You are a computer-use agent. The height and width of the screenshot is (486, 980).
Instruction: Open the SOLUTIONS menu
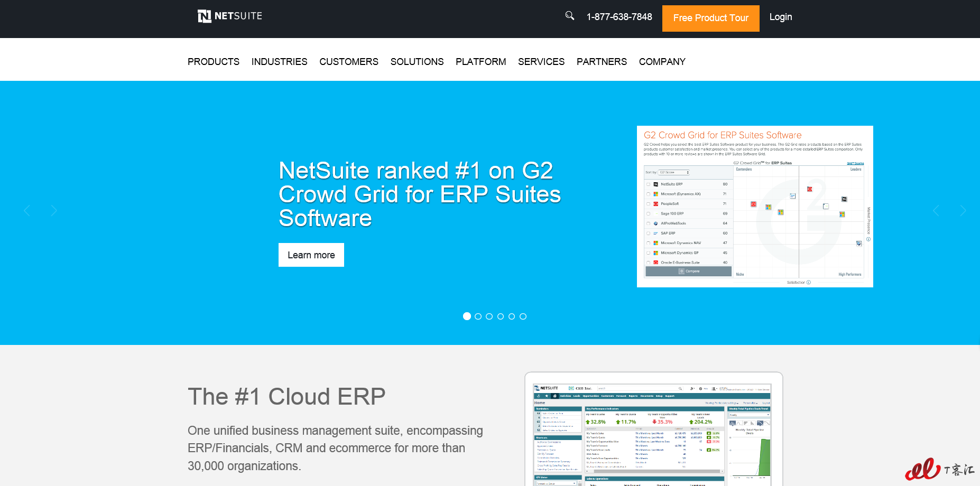(x=417, y=62)
